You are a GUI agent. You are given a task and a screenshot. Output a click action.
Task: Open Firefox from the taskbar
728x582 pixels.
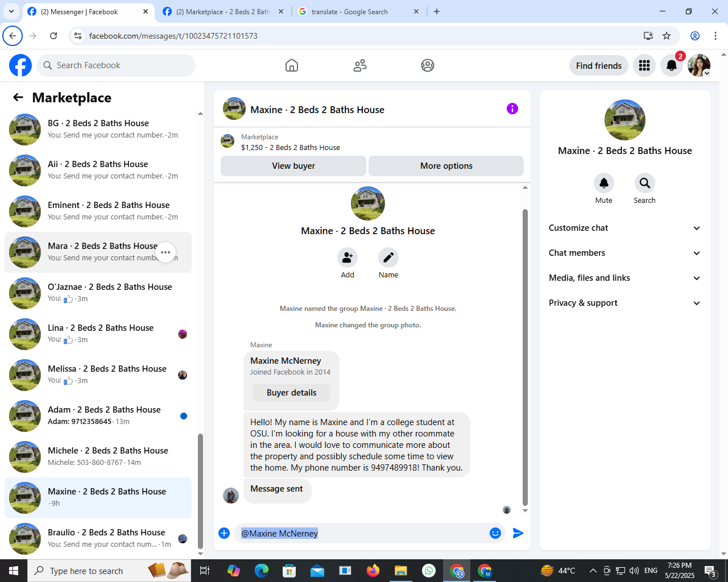coord(373,571)
